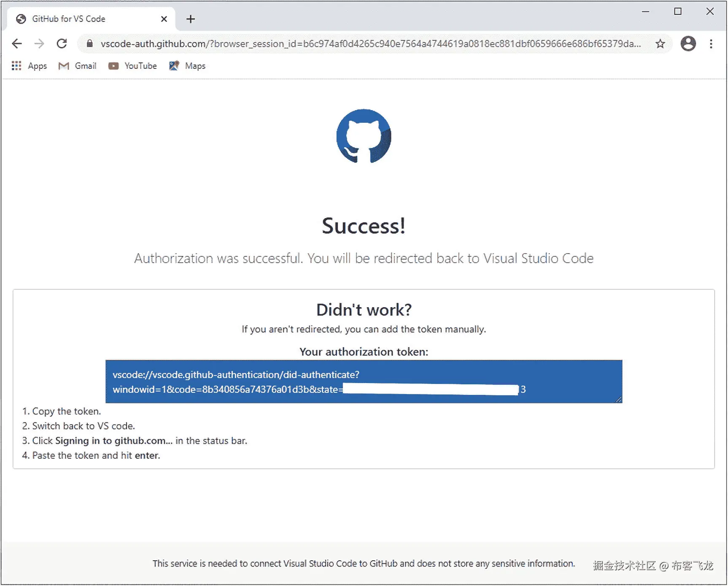Close the Chrome window
The height and width of the screenshot is (586, 728).
(710, 12)
